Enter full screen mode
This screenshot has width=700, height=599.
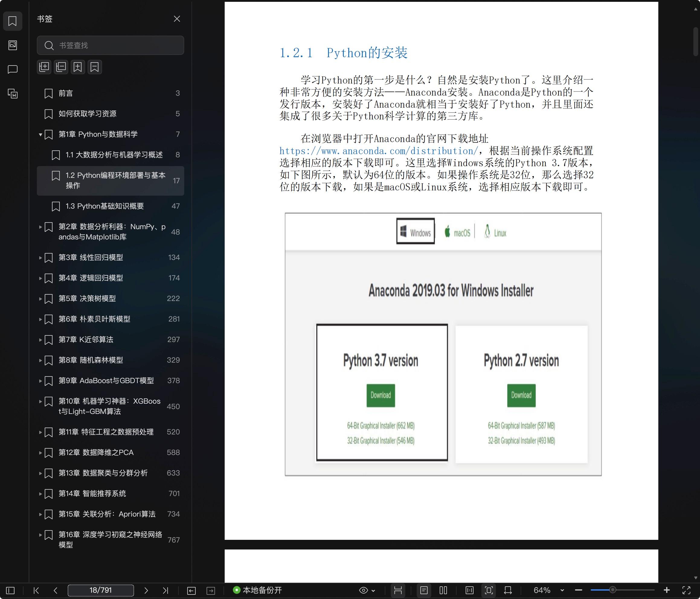click(686, 590)
